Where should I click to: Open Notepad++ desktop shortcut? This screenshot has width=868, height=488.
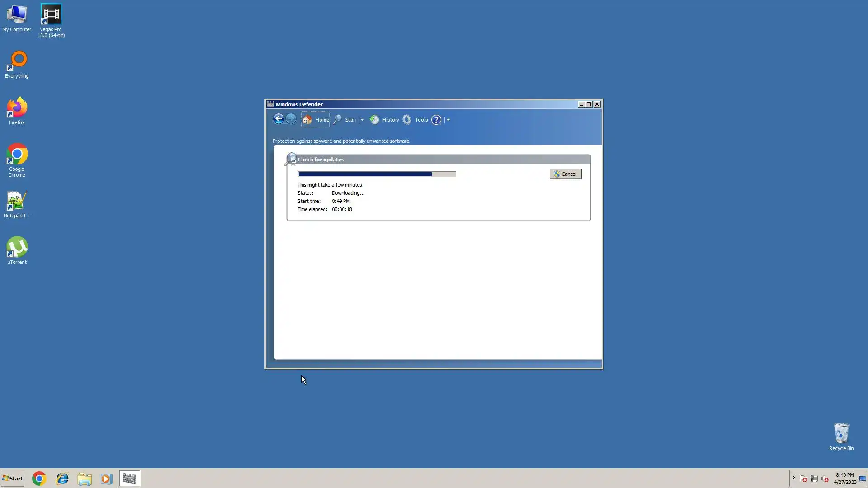tap(17, 204)
